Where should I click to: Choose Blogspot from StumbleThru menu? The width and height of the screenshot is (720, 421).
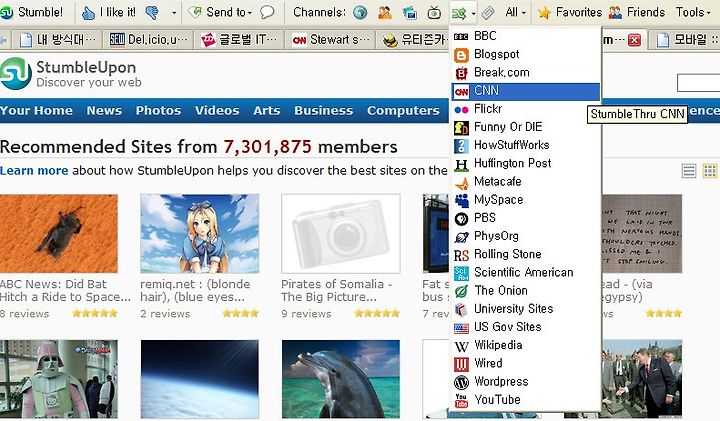(526, 54)
